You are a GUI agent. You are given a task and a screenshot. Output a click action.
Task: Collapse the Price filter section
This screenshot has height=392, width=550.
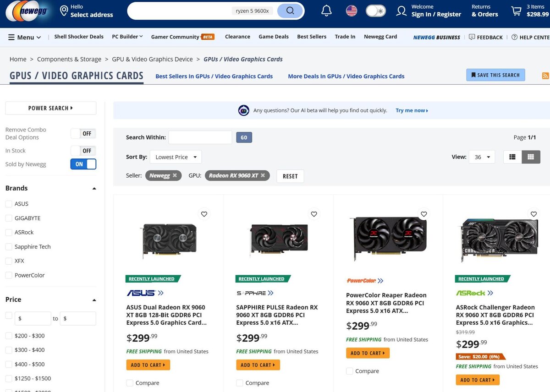click(94, 300)
